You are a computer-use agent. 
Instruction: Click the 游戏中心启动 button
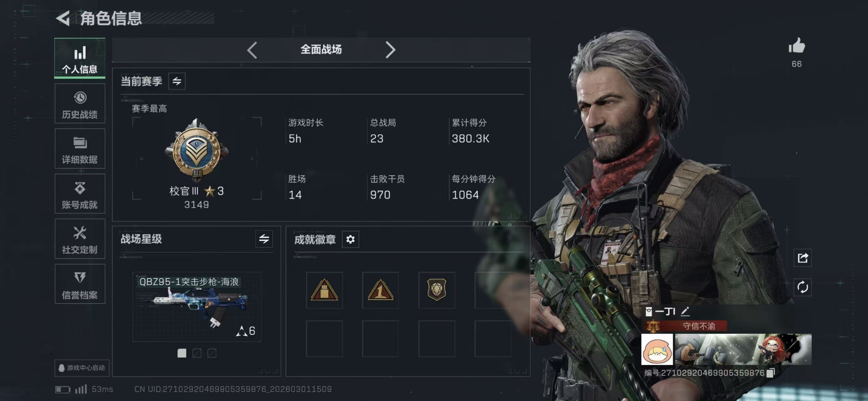click(82, 367)
